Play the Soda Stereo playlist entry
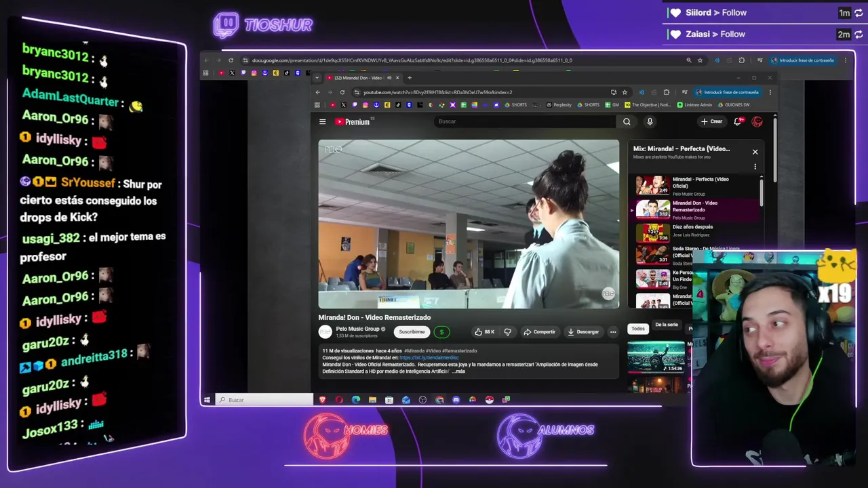The height and width of the screenshot is (488, 868). pos(653,255)
